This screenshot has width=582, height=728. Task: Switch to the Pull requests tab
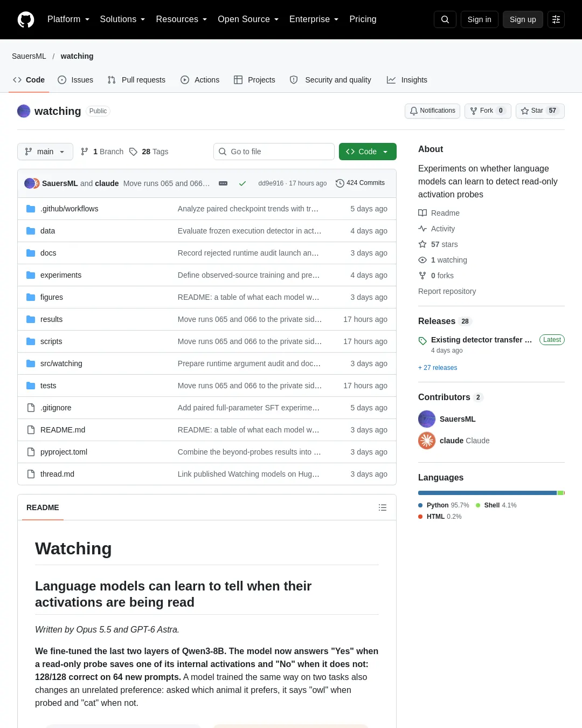136,80
